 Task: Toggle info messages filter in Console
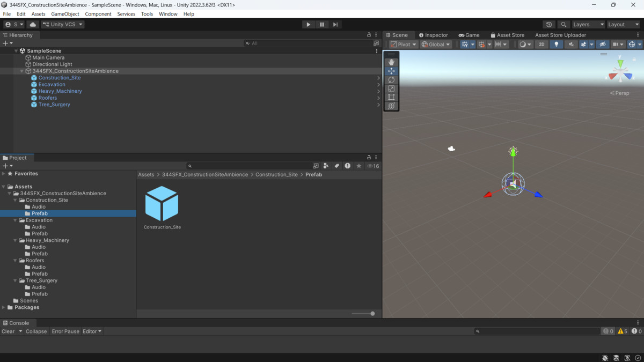[x=608, y=331]
